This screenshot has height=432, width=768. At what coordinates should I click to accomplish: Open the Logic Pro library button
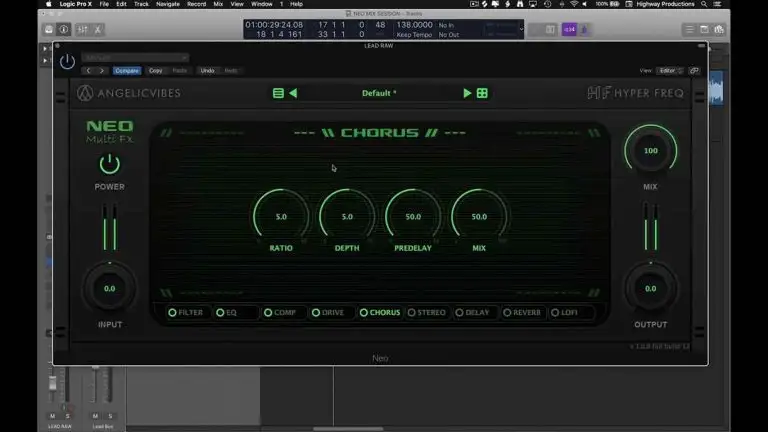point(49,29)
